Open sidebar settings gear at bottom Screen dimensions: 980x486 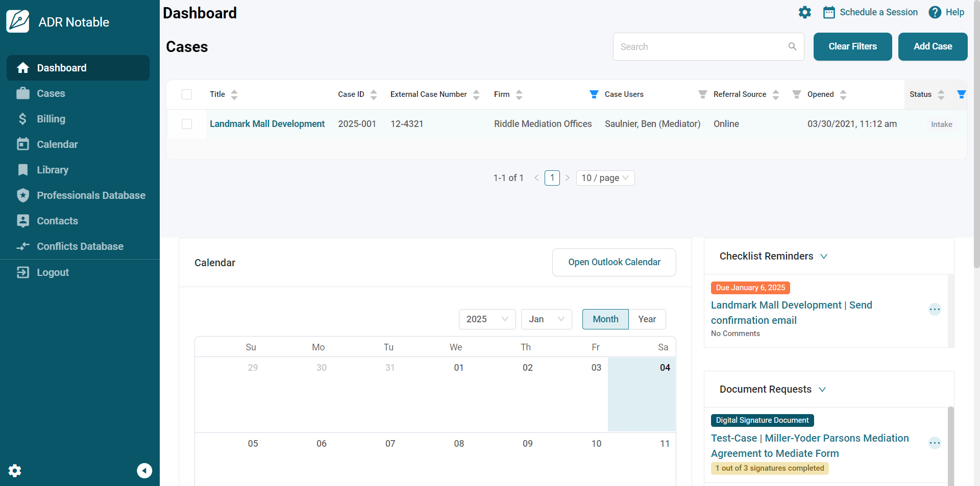[15, 470]
